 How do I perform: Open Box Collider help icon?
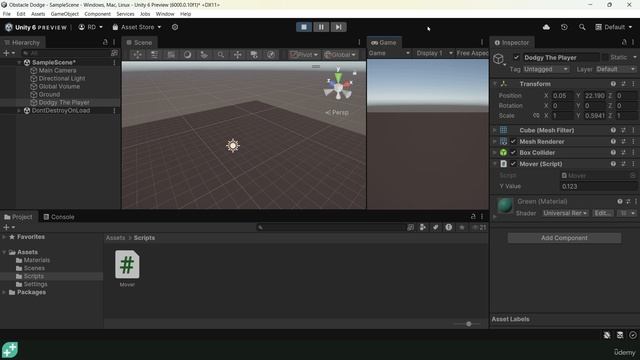click(x=613, y=152)
